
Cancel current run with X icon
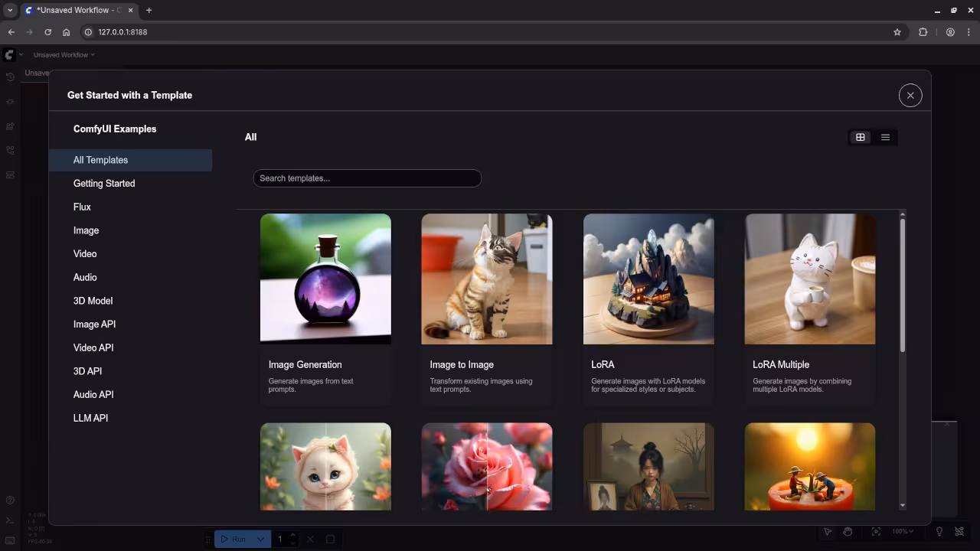pyautogui.click(x=310, y=540)
